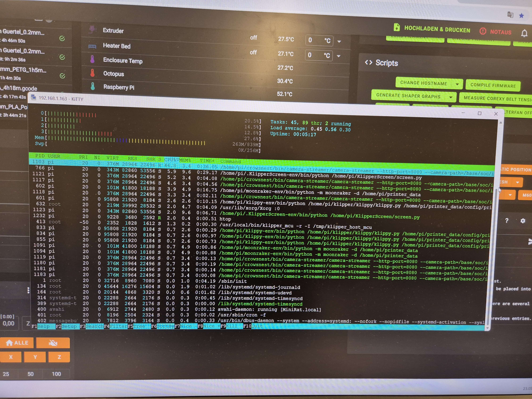Click the completed check icon for 4h 46m job
This screenshot has height=399, width=532.
click(x=62, y=38)
